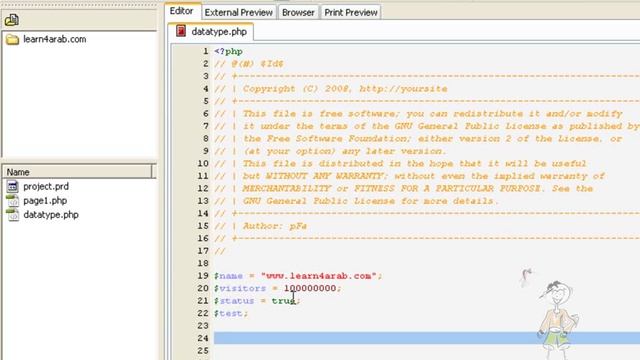
Task: Click the $name variable on line 19
Action: (x=228, y=276)
